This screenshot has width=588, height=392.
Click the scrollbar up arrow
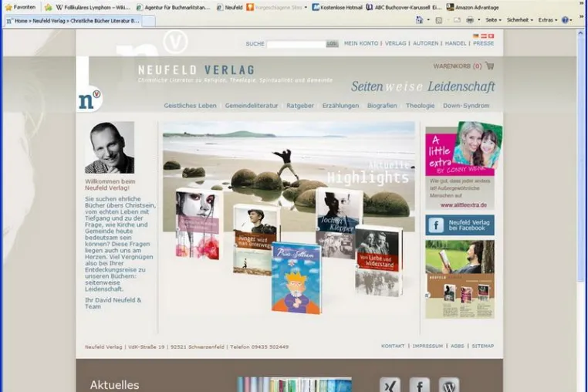581,33
